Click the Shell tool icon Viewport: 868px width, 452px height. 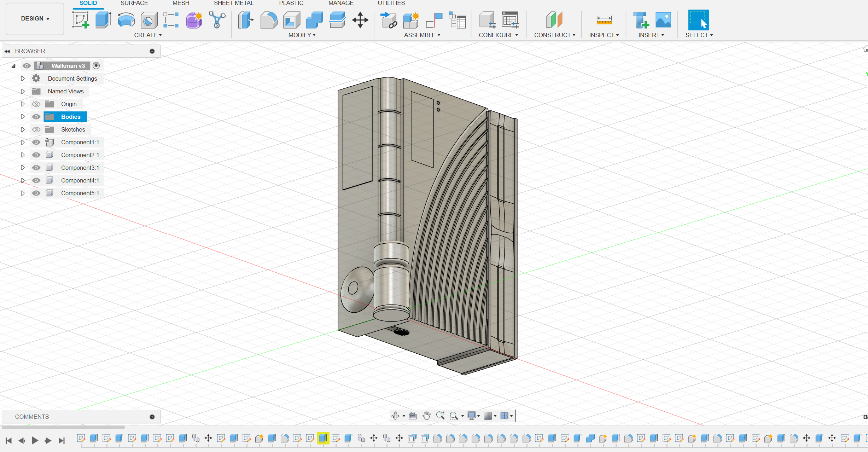point(292,20)
